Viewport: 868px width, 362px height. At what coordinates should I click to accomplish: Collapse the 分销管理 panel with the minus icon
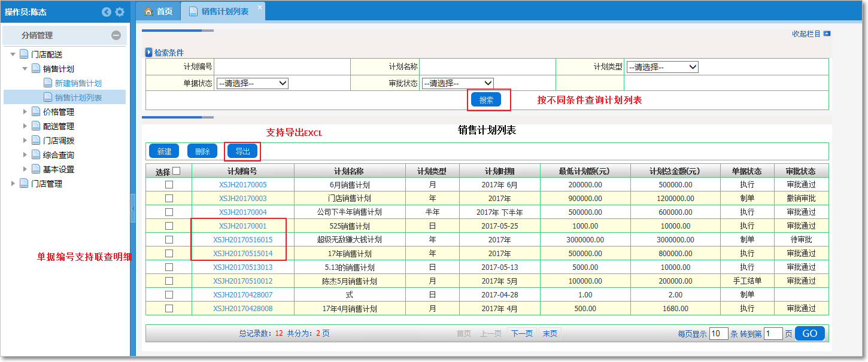pyautogui.click(x=117, y=36)
